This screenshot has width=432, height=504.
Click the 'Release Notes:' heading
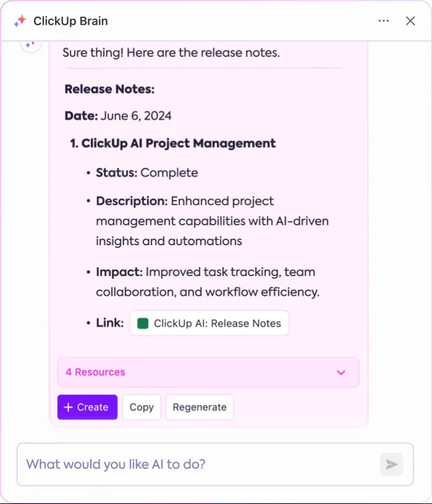coord(110,89)
